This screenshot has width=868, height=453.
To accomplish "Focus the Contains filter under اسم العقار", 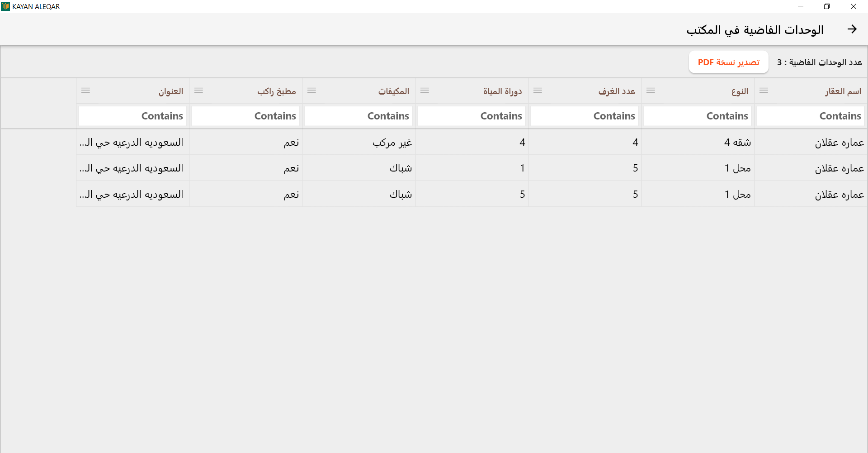I will coord(810,116).
